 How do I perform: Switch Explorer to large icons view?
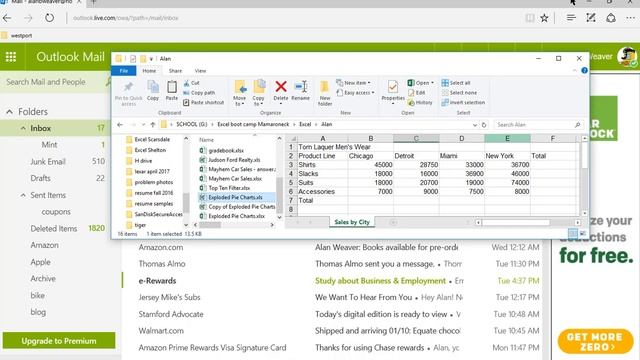583,233
